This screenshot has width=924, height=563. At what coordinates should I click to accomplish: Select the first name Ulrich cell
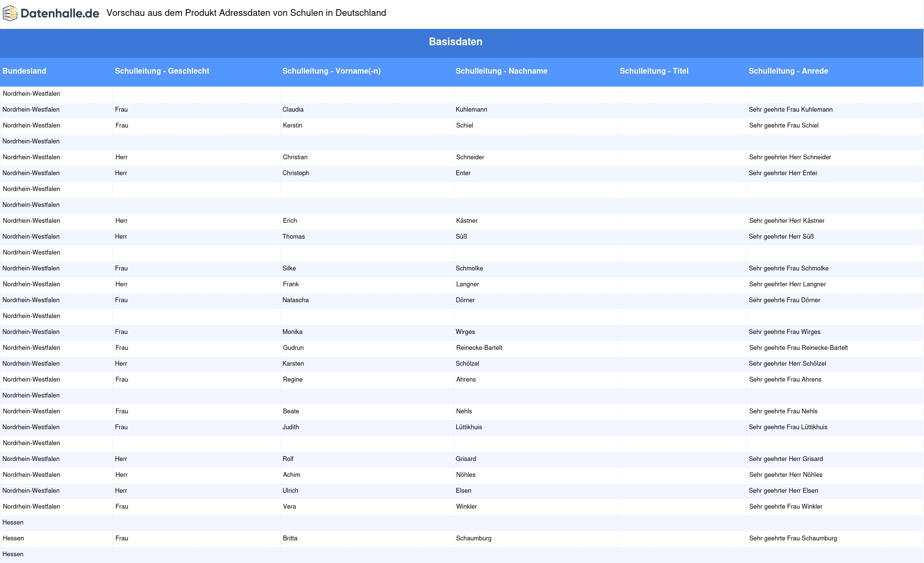coord(290,491)
